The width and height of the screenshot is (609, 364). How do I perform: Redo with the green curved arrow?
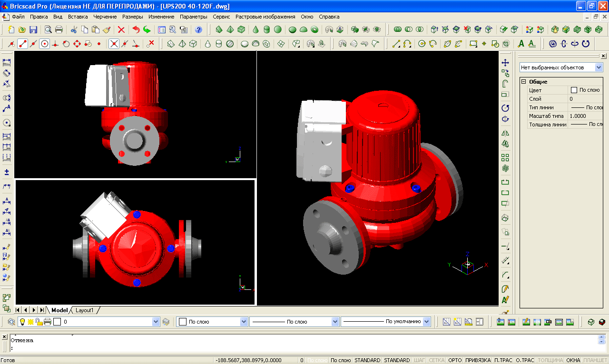(147, 29)
